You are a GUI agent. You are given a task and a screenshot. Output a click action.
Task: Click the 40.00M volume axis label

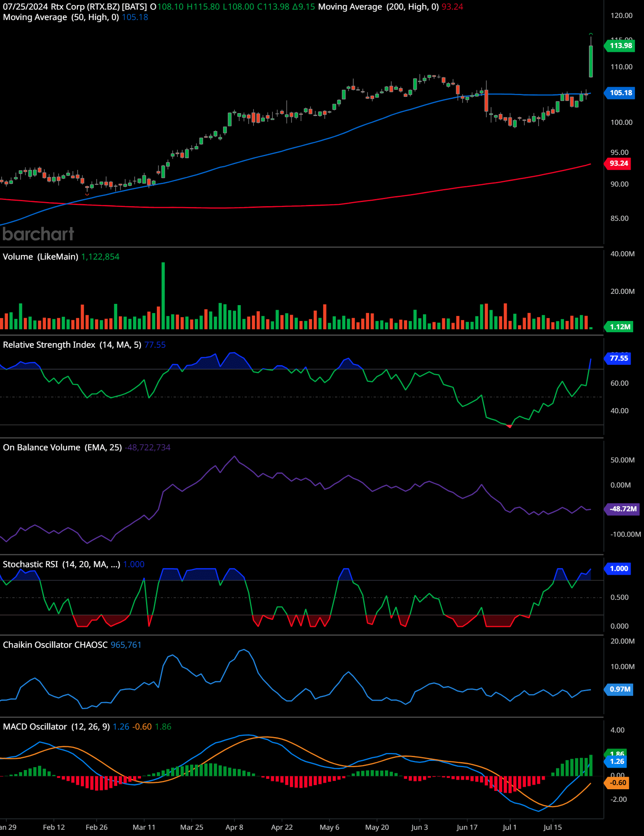(x=622, y=254)
